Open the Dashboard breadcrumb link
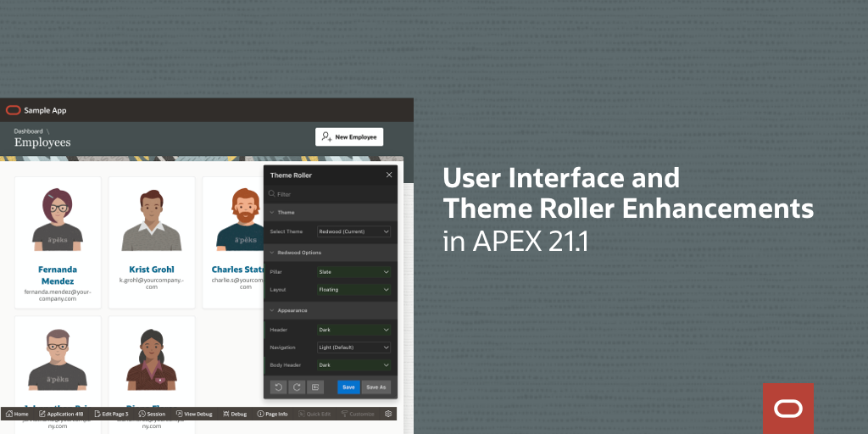Screen dimensions: 868x434 click(28, 131)
